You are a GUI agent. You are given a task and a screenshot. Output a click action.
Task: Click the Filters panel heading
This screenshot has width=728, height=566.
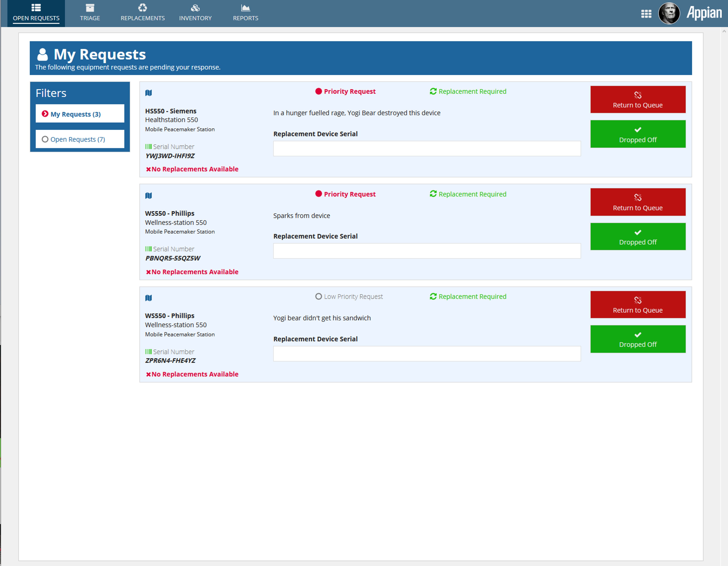pyautogui.click(x=51, y=93)
